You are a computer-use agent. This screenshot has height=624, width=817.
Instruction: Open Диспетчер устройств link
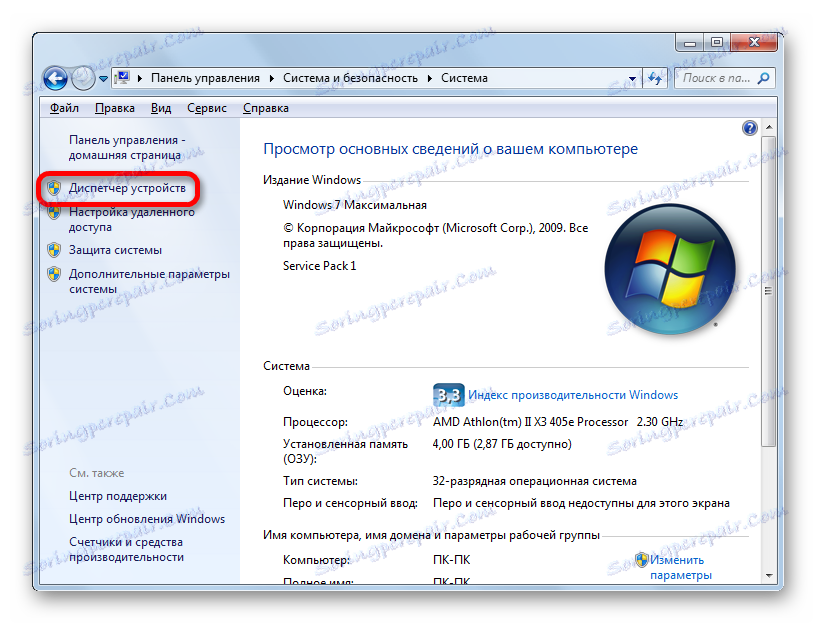(127, 188)
